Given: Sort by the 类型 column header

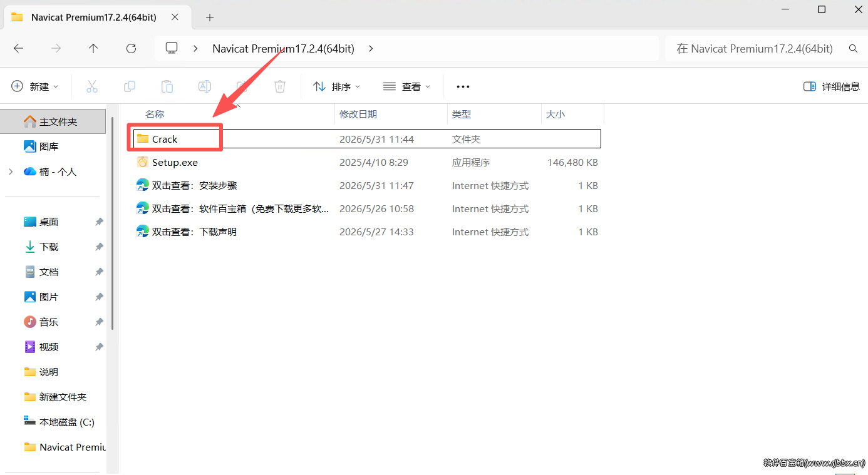Looking at the screenshot, I should 494,114.
